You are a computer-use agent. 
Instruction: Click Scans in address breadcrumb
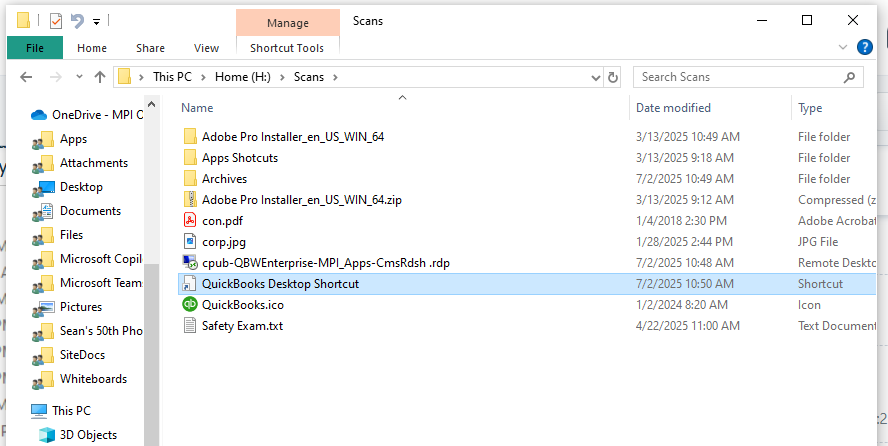click(309, 77)
